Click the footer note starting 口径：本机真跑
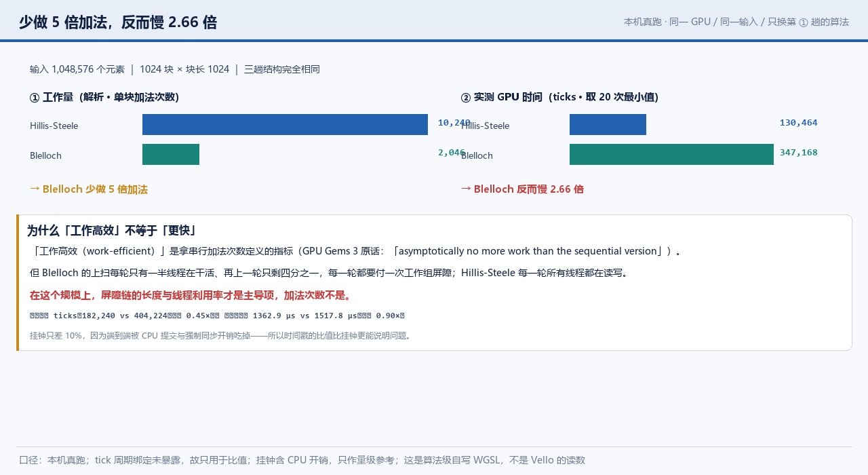868x475 pixels. [x=302, y=460]
